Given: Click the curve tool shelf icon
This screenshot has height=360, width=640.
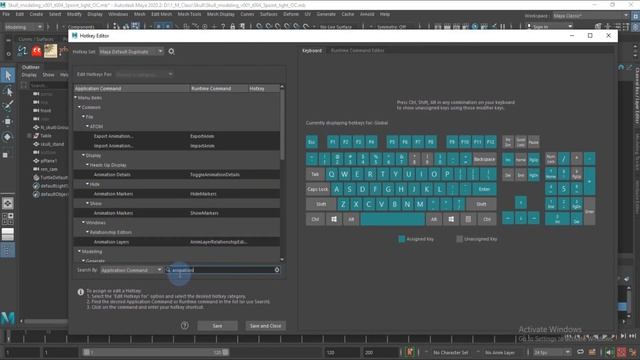Looking at the screenshot, I should [22, 51].
